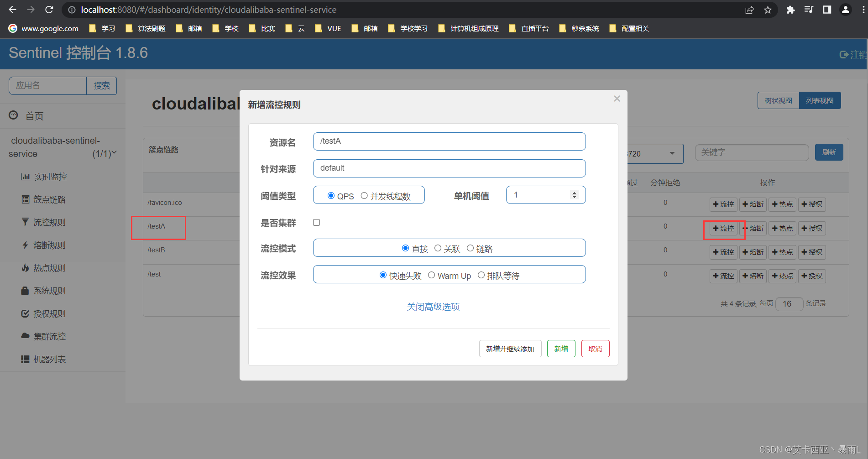Click +流控 for the /favicon.ico row

[x=724, y=204]
